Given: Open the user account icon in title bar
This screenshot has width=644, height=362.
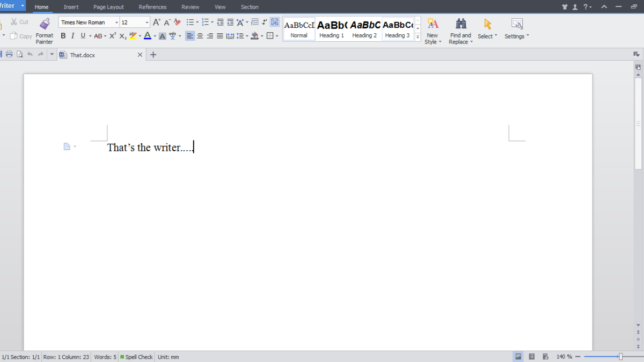Looking at the screenshot, I should click(575, 7).
